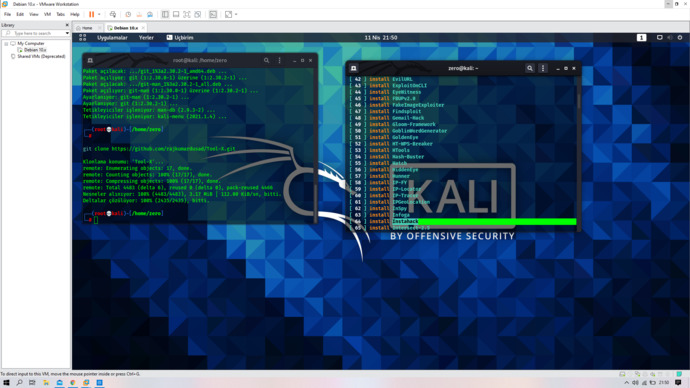Image resolution: width=690 pixels, height=388 pixels.
Task: Pause the virtual machine with the orange button
Action: pyautogui.click(x=92, y=15)
